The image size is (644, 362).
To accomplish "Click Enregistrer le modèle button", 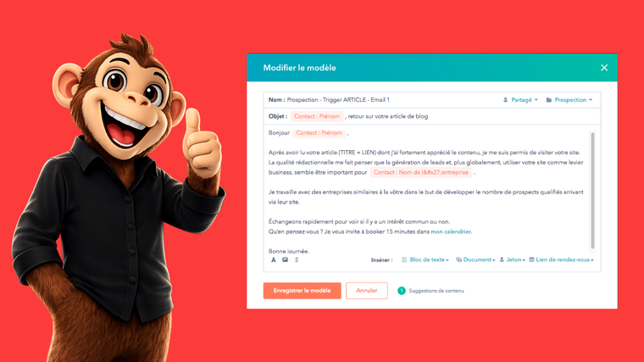I will click(x=302, y=291).
